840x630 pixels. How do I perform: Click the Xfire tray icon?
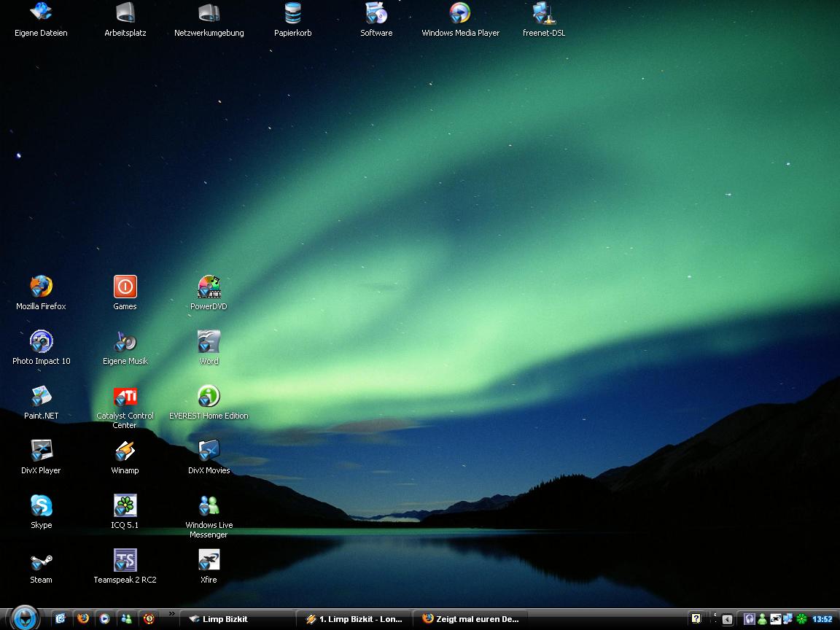[775, 619]
